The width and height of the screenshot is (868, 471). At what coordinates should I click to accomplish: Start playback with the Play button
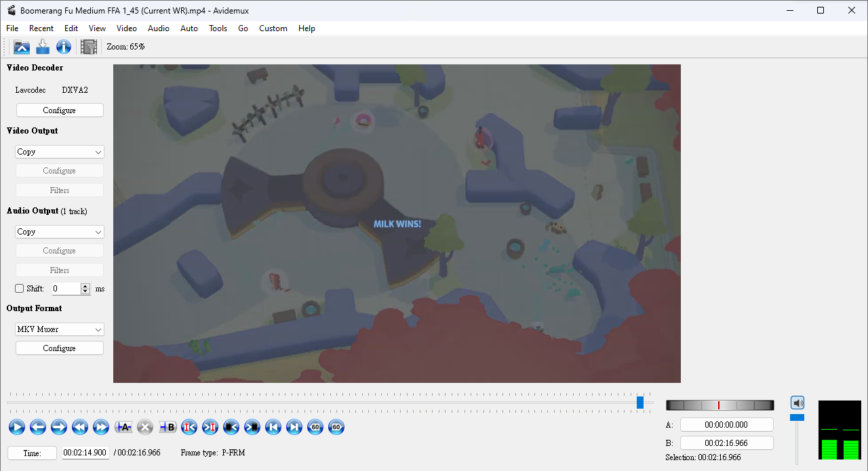(x=17, y=427)
